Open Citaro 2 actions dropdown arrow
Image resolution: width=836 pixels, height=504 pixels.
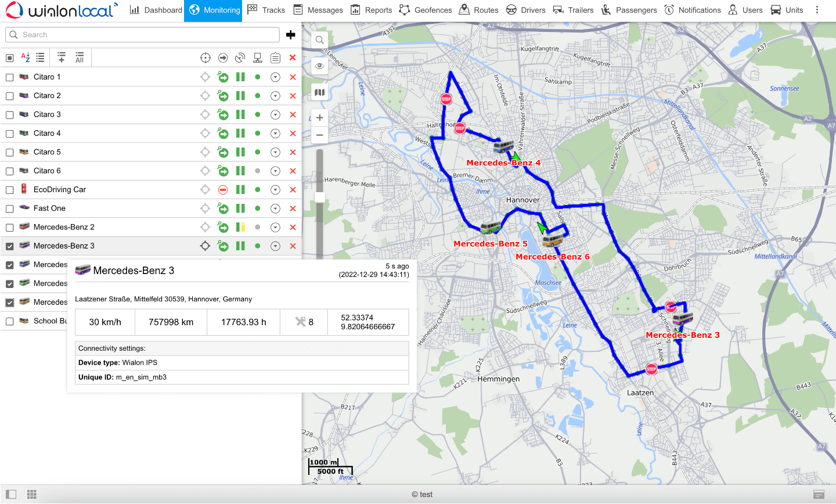coord(275,96)
